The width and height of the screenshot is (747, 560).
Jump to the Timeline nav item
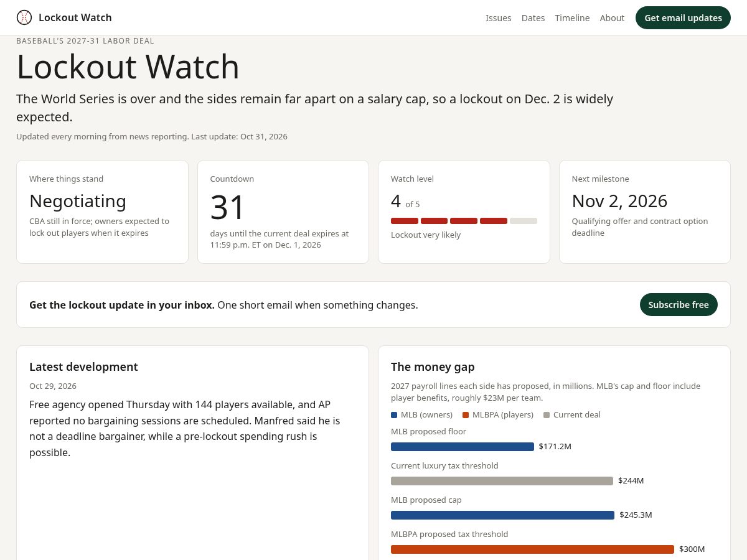coord(573,18)
